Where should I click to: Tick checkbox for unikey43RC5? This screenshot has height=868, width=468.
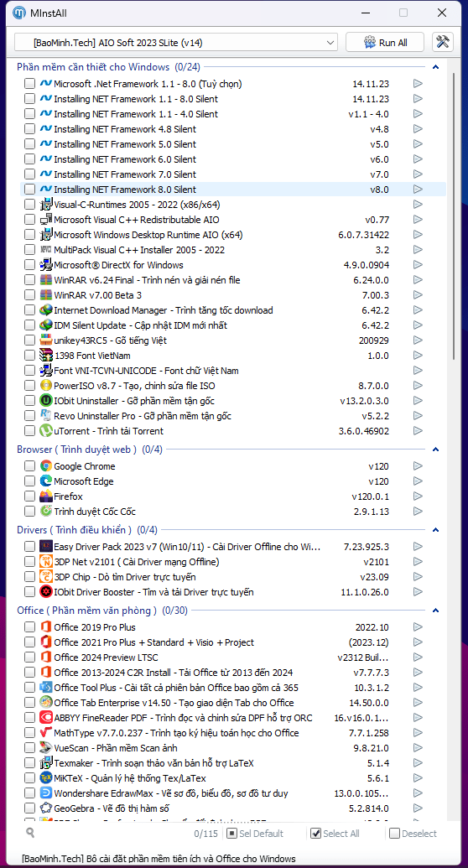pos(29,340)
